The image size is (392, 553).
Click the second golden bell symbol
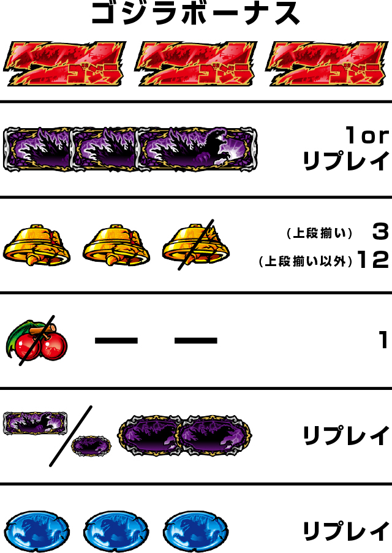(116, 245)
